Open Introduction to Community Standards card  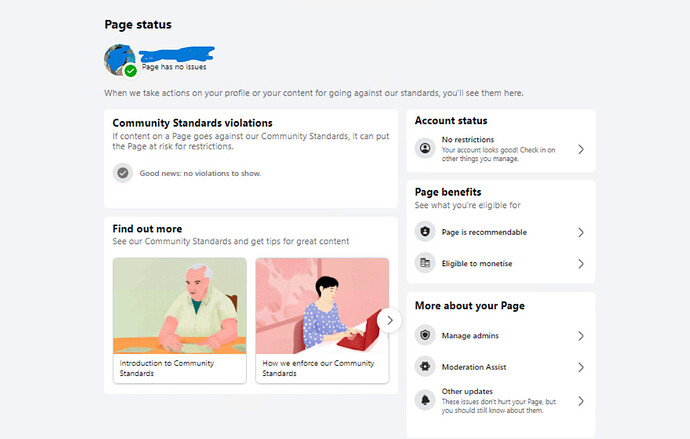click(x=179, y=367)
